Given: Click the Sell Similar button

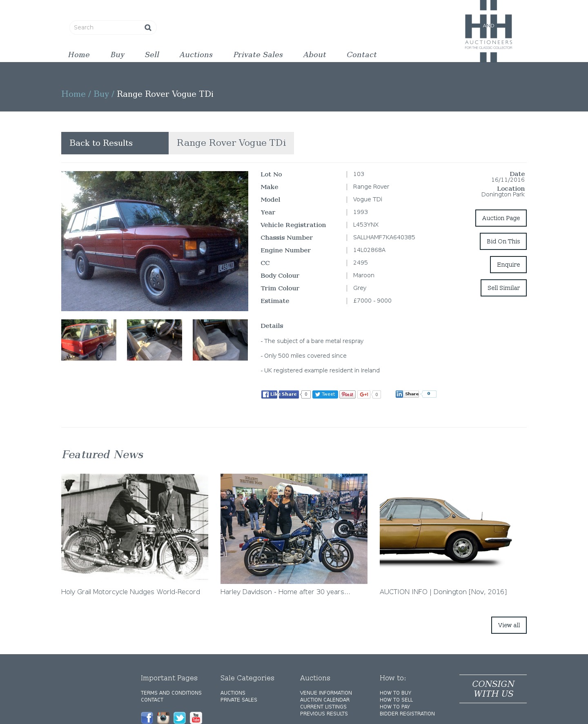Looking at the screenshot, I should [503, 288].
